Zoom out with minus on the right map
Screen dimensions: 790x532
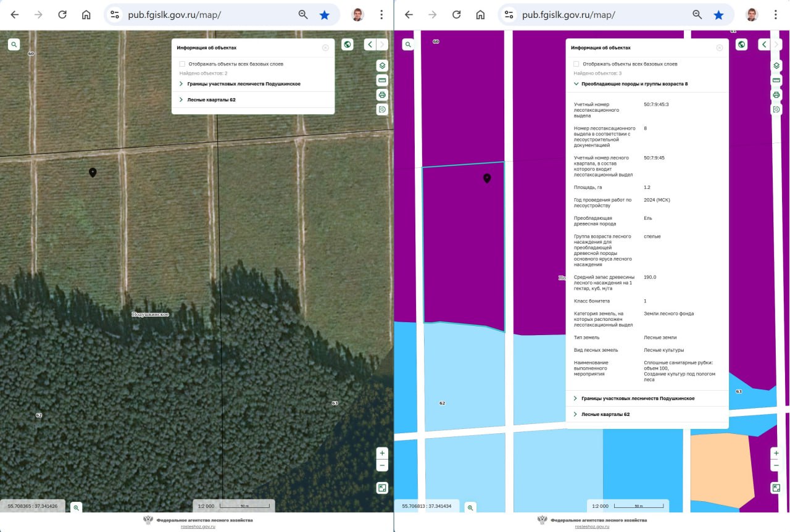776,465
